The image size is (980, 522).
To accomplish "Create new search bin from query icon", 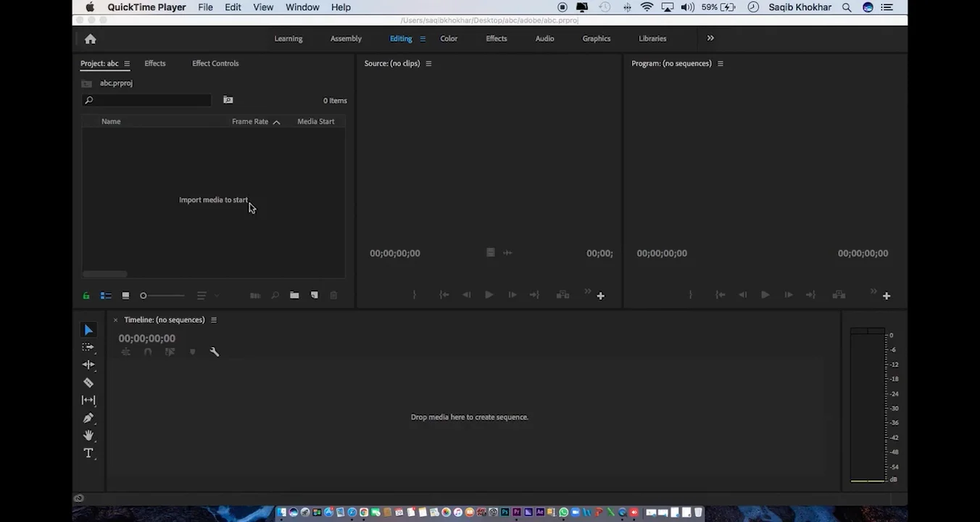I will tap(228, 100).
